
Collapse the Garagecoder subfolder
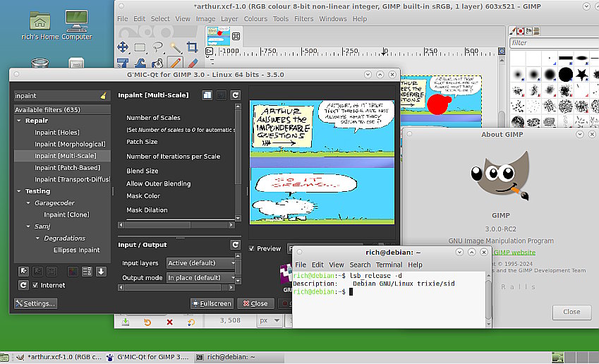pos(28,203)
